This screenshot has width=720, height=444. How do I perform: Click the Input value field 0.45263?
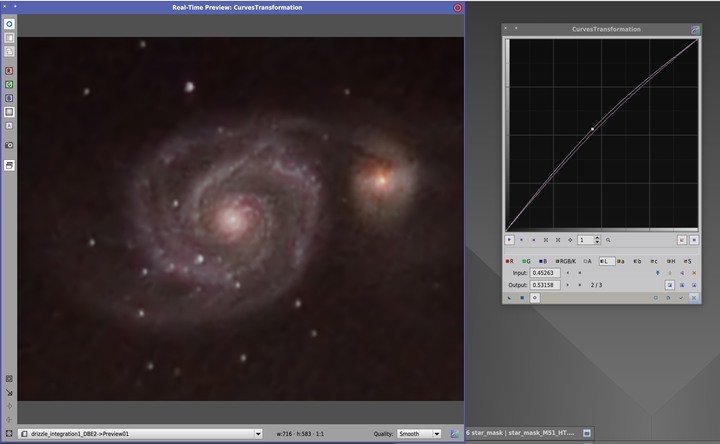tap(545, 273)
